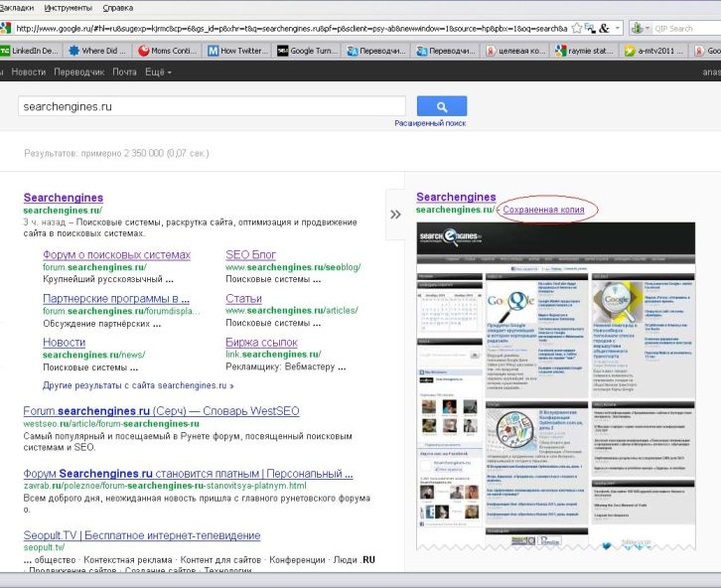
Task: Open the Статьи sitelink
Action: (x=243, y=299)
